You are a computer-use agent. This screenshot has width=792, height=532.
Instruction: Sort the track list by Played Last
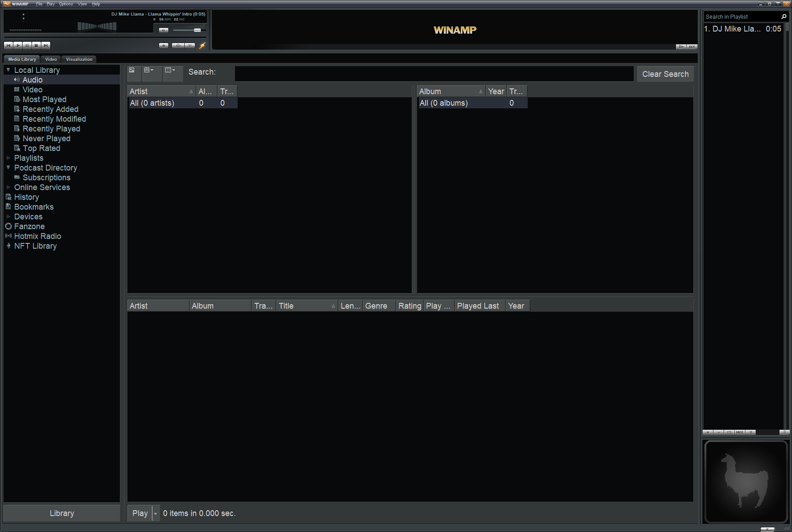point(480,306)
